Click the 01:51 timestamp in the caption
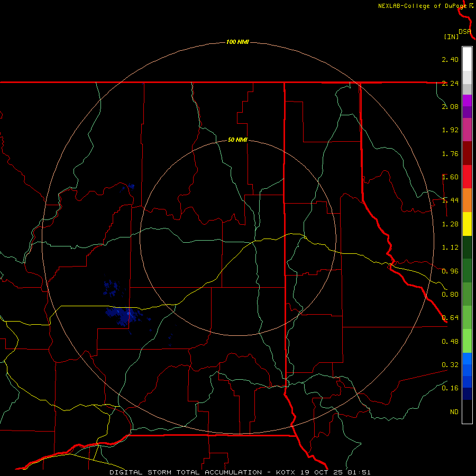This screenshot has width=476, height=476. point(359,472)
